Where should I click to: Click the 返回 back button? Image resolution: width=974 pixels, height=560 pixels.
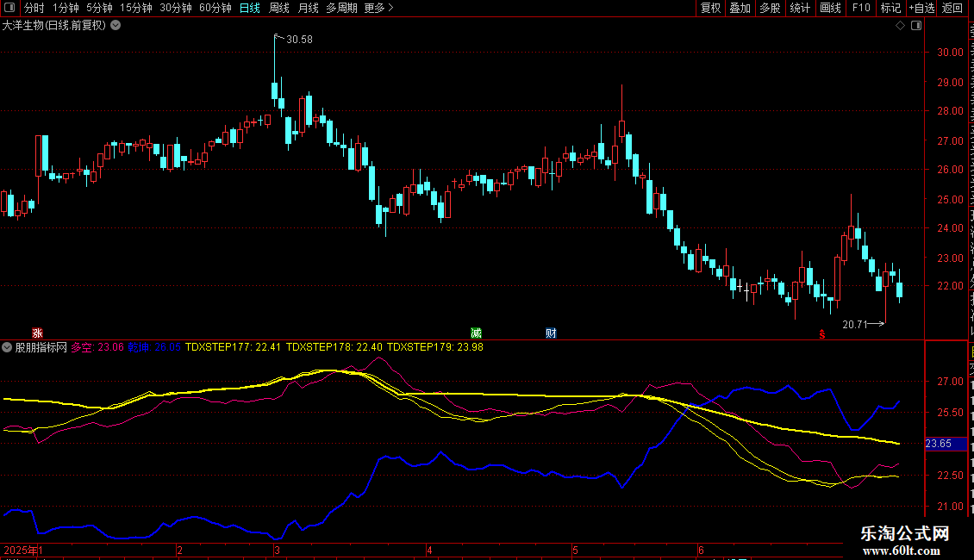pyautogui.click(x=952, y=8)
